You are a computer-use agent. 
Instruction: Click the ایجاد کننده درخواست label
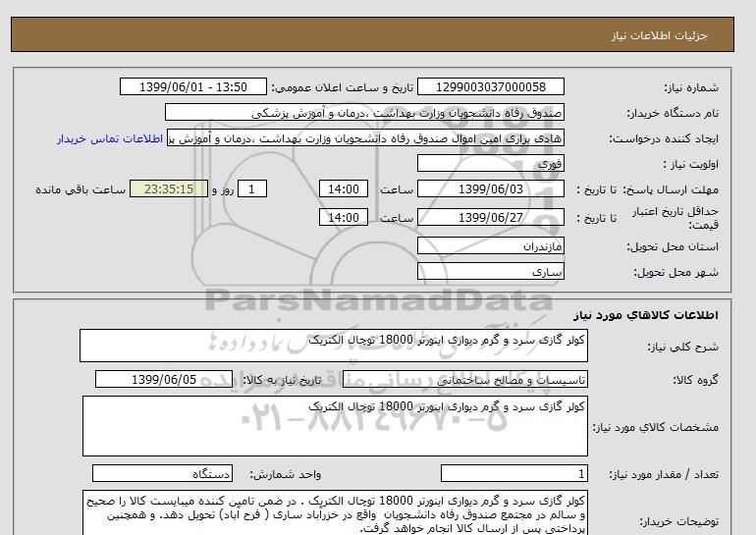(664, 138)
